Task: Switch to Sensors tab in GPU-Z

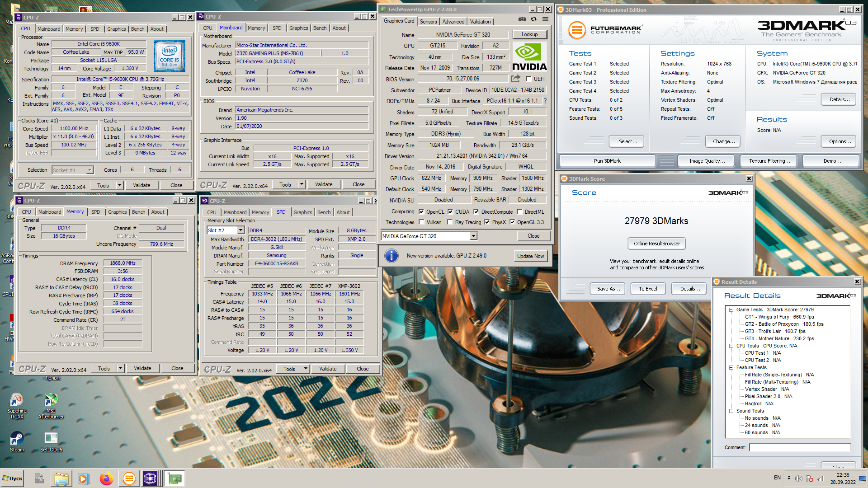Action: pyautogui.click(x=428, y=22)
